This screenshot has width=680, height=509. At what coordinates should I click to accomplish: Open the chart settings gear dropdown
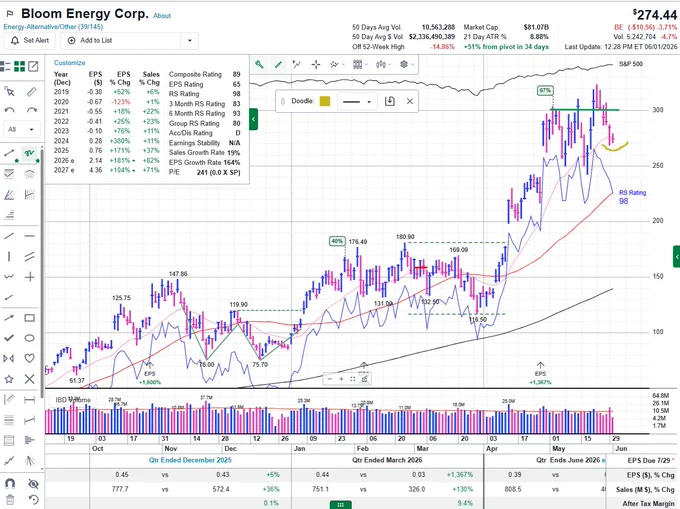(x=405, y=65)
